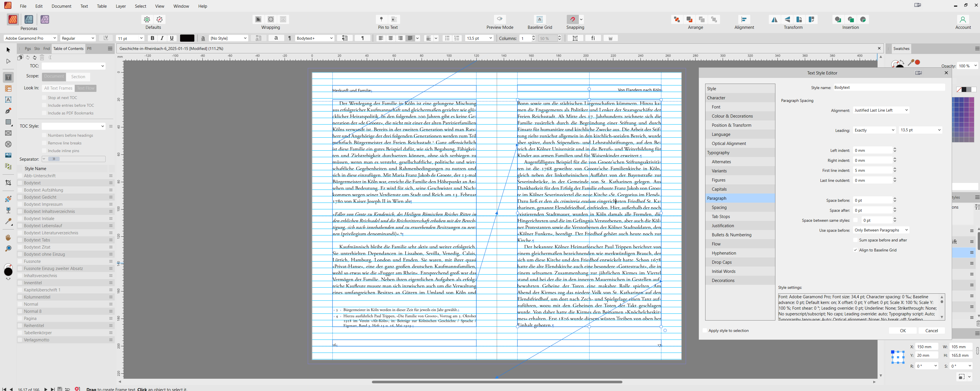Select the Picture Frame Rectangle tool
The height and width of the screenshot is (391, 980).
[8, 133]
